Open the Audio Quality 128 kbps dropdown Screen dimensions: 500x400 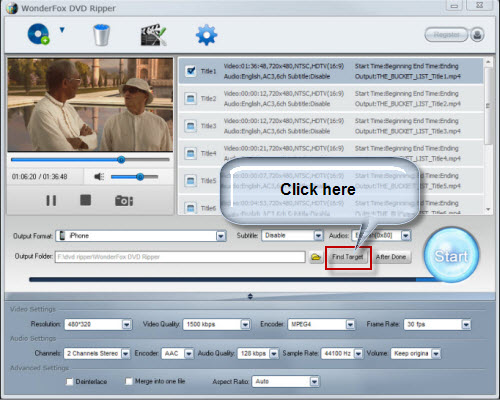pyautogui.click(x=258, y=353)
